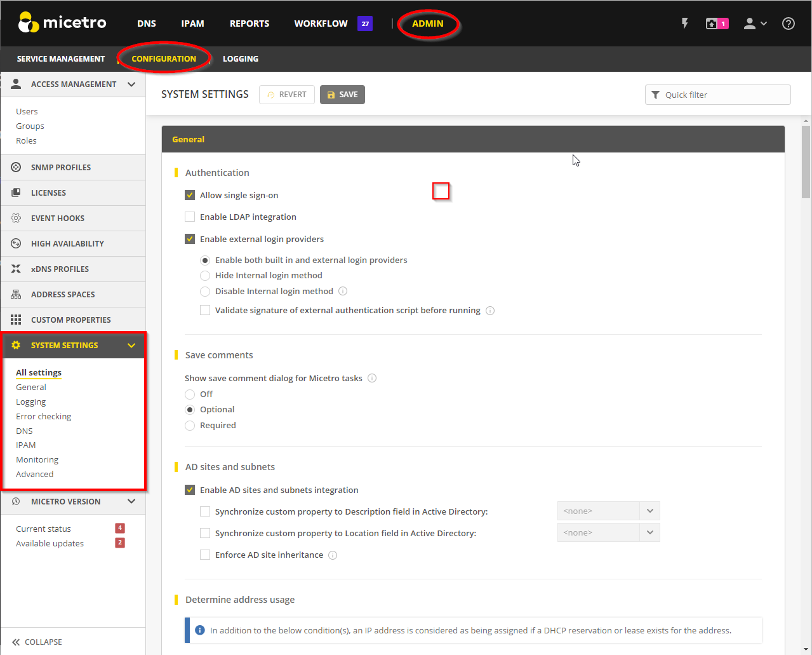Screen dimensions: 812x655
Task: Click the Micetro logo icon
Action: coord(29,23)
